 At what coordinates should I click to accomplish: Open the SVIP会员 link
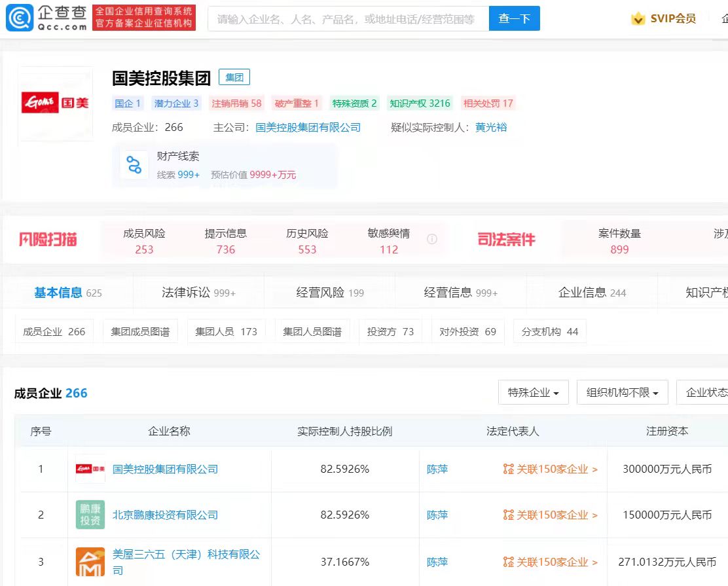[673, 18]
